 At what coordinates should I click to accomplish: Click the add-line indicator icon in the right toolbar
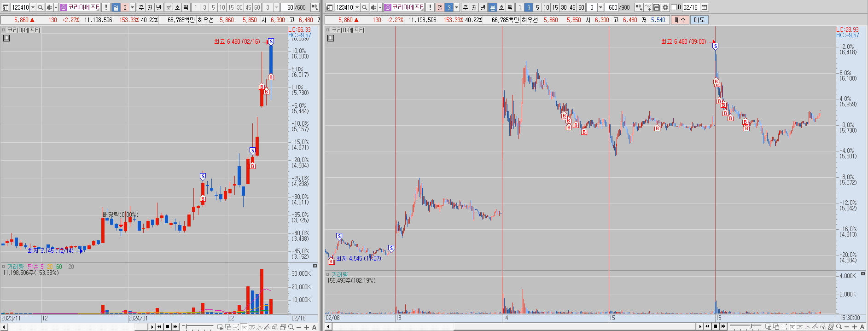(x=648, y=7)
